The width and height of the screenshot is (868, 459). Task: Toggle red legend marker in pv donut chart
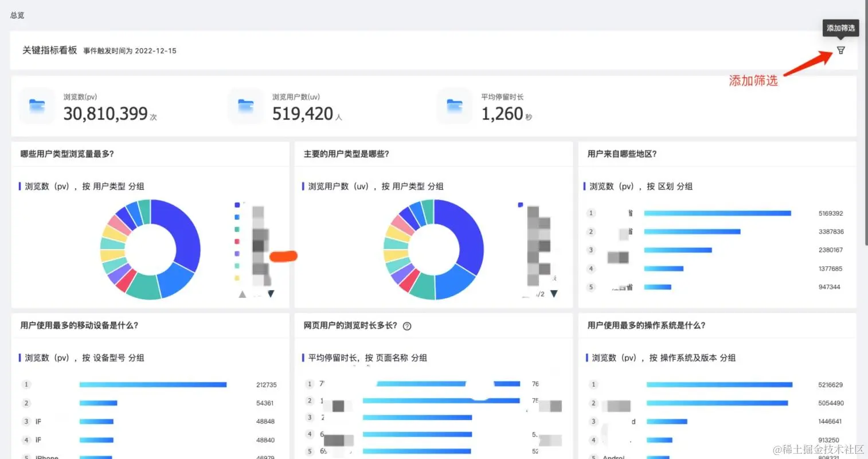tap(237, 242)
